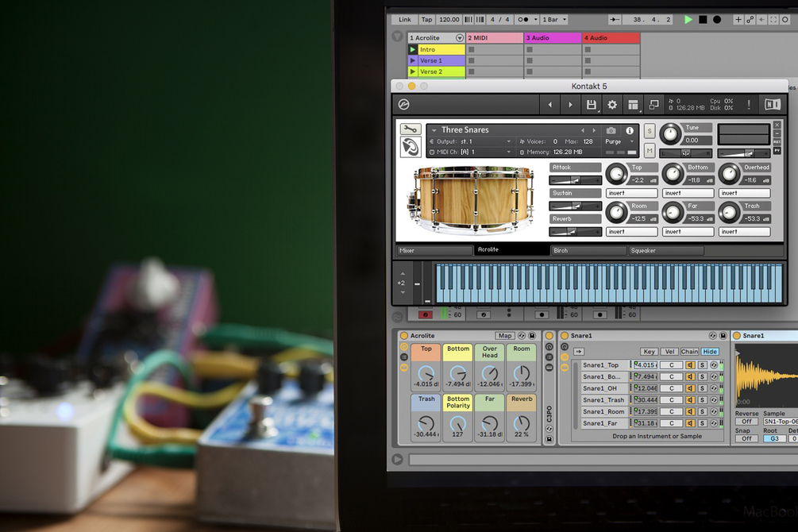798x532 pixels.
Task: Open the Purge dropdown menu
Action: coord(620,141)
